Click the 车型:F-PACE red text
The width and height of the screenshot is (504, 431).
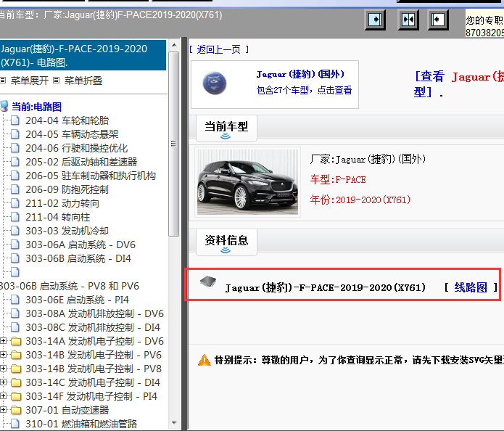(338, 179)
